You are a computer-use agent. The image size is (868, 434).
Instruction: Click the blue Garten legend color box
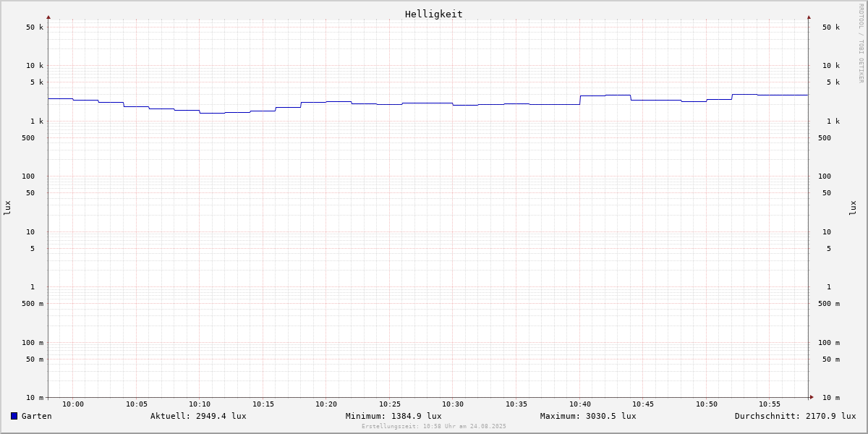pos(14,416)
